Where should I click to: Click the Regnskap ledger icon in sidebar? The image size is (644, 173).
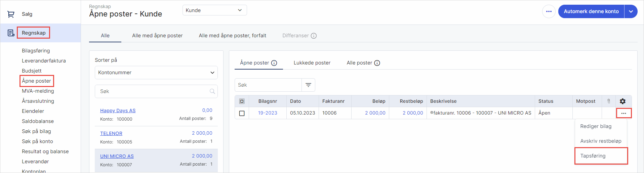[x=11, y=33]
